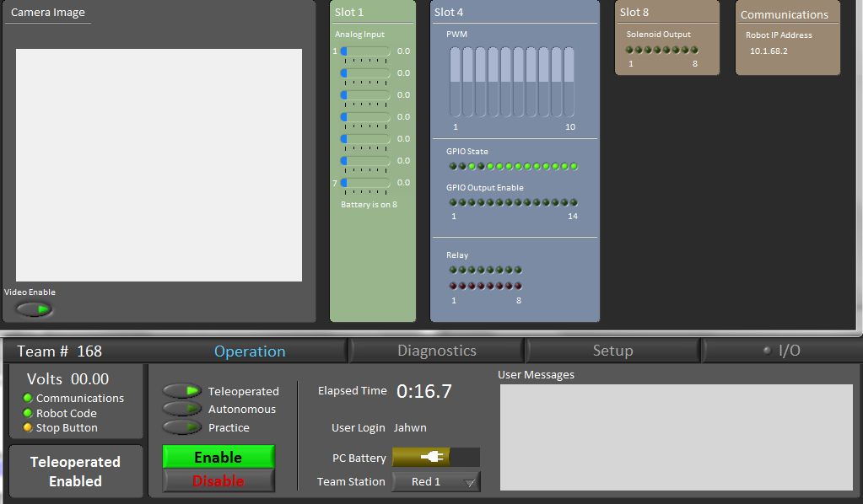Click the Camera Image display area

[159, 165]
